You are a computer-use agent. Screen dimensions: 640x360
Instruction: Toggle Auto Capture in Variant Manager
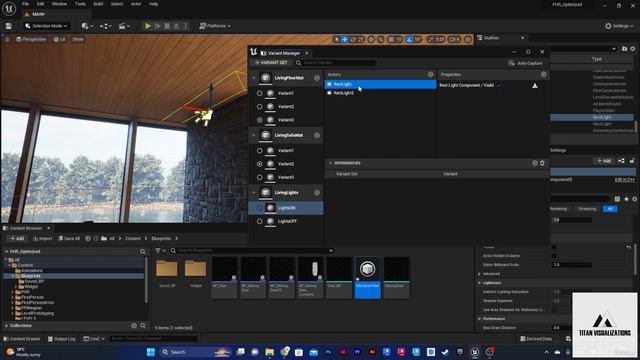coord(525,63)
